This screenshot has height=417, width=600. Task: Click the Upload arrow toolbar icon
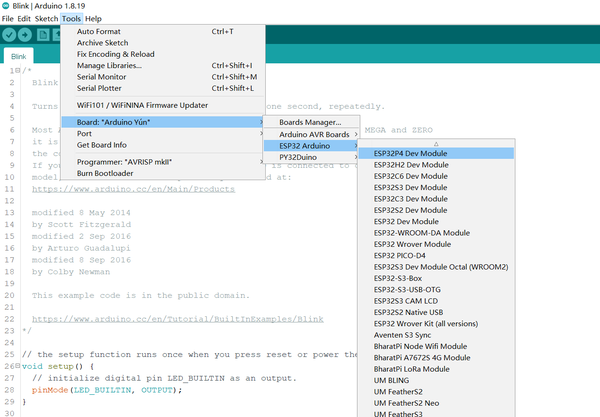(x=25, y=35)
